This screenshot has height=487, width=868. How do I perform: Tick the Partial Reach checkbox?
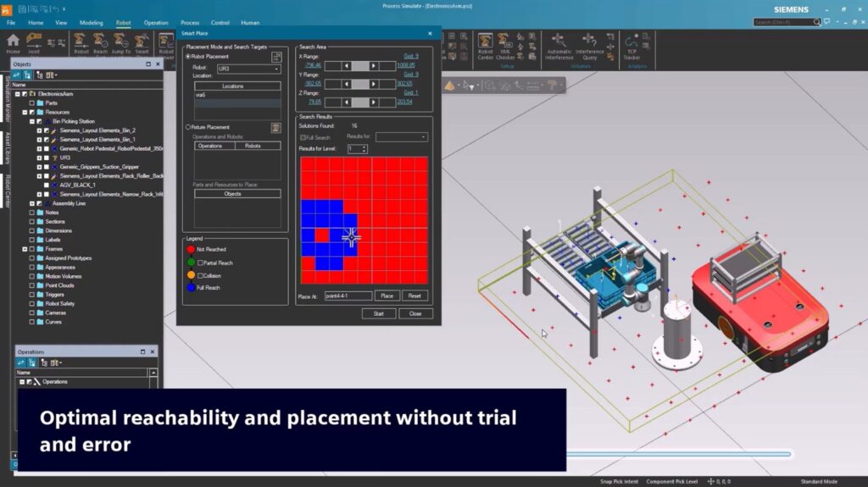coord(201,263)
